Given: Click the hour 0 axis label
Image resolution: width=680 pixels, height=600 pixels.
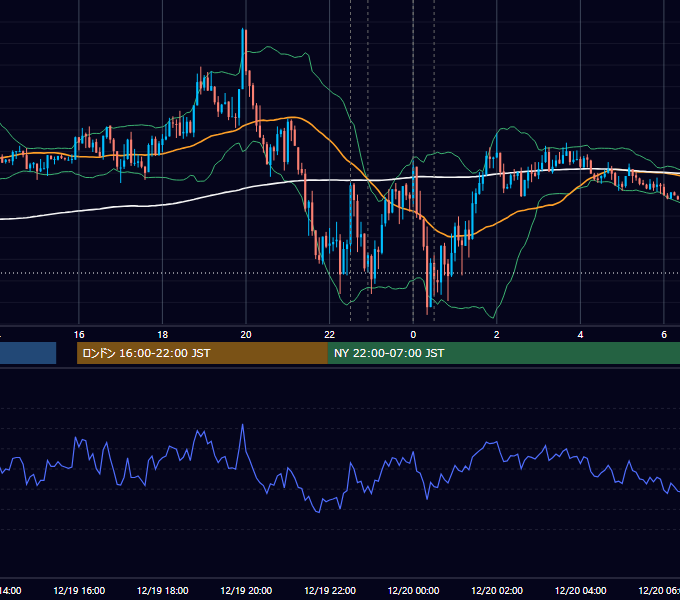Looking at the screenshot, I should point(413,335).
